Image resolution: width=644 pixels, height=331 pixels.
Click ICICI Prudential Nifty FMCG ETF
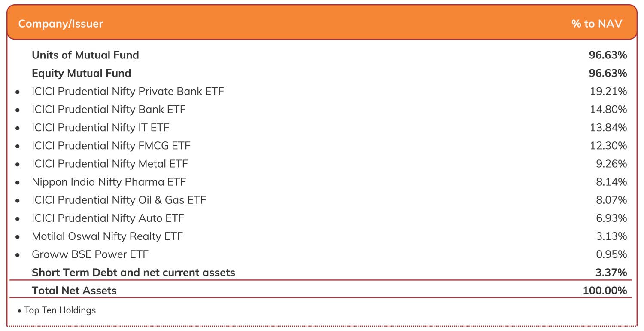[111, 146]
